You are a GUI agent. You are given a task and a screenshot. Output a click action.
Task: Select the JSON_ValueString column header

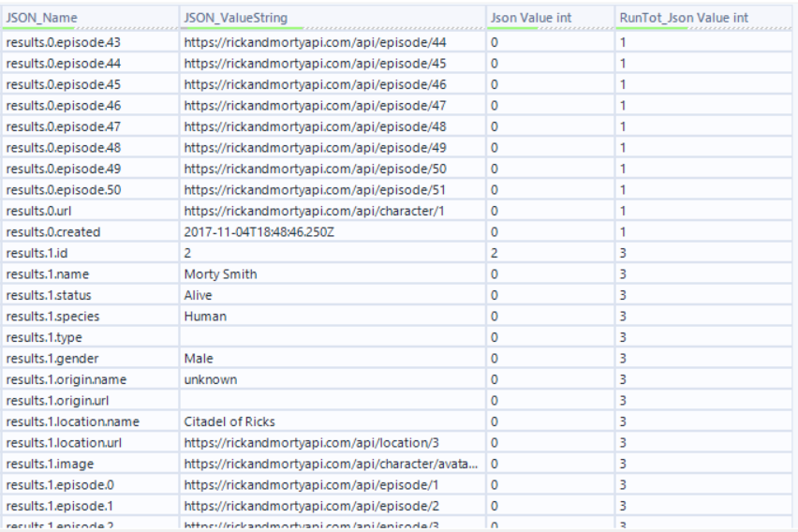[332, 18]
